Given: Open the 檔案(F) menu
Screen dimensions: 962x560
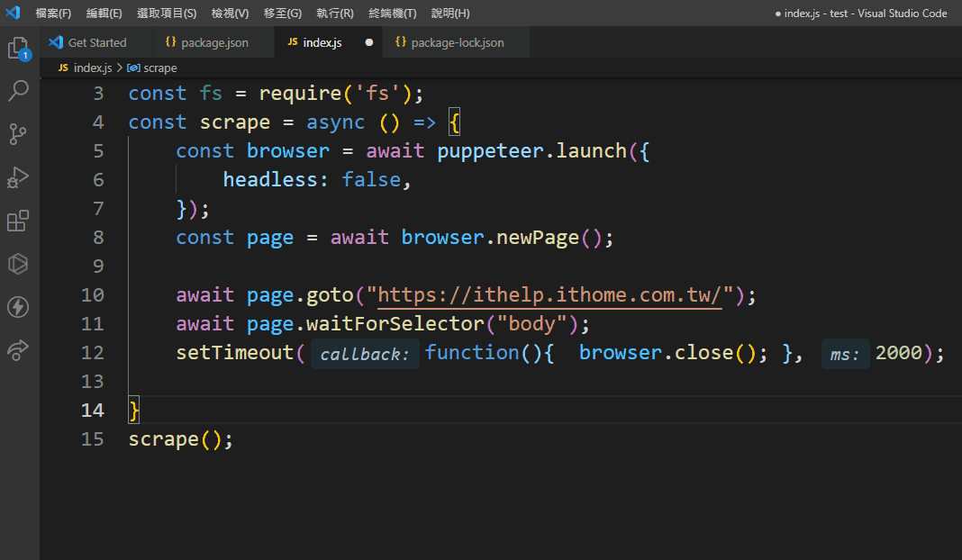Looking at the screenshot, I should coord(53,14).
